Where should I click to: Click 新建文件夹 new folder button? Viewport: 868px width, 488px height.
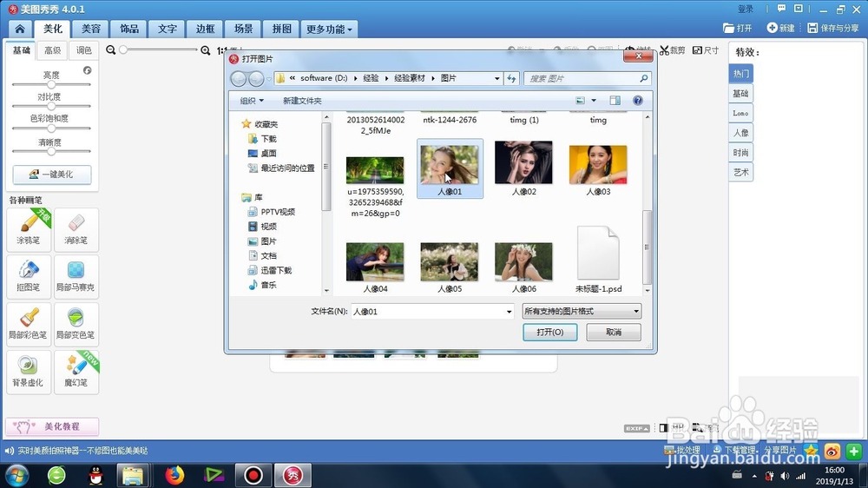[302, 101]
